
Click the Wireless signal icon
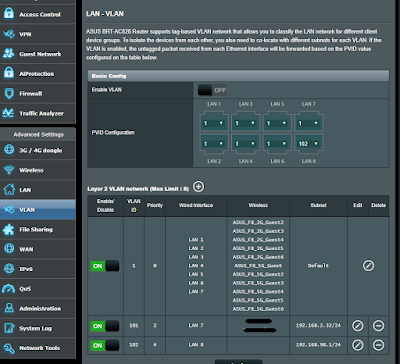9,170
